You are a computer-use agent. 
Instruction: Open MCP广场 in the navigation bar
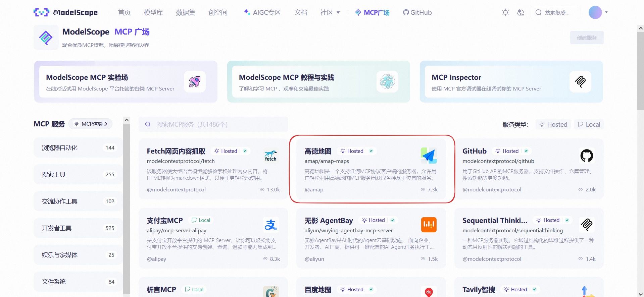[372, 12]
